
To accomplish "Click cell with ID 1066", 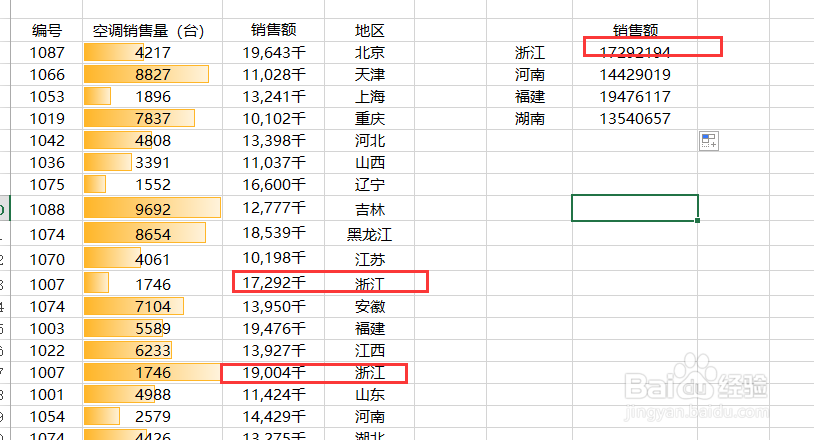I will click(47, 75).
